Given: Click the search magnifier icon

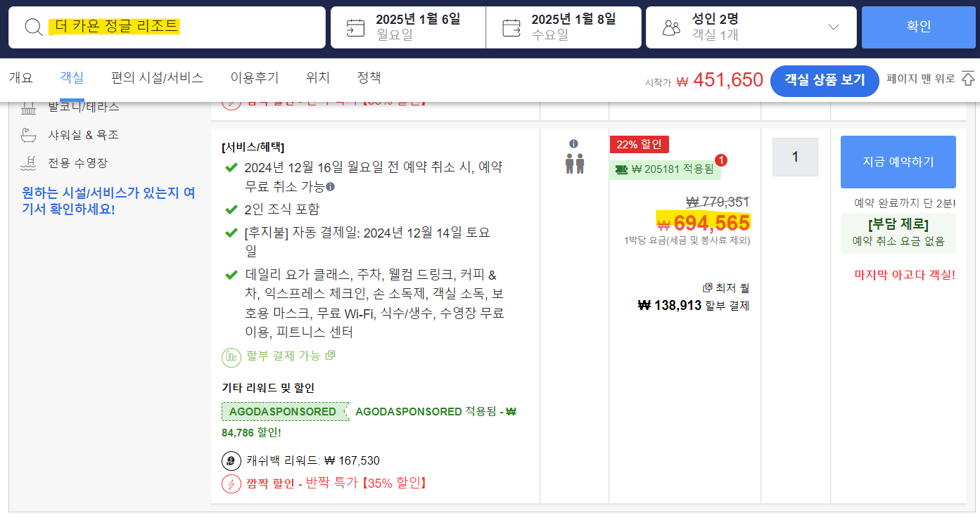Looking at the screenshot, I should 34,27.
